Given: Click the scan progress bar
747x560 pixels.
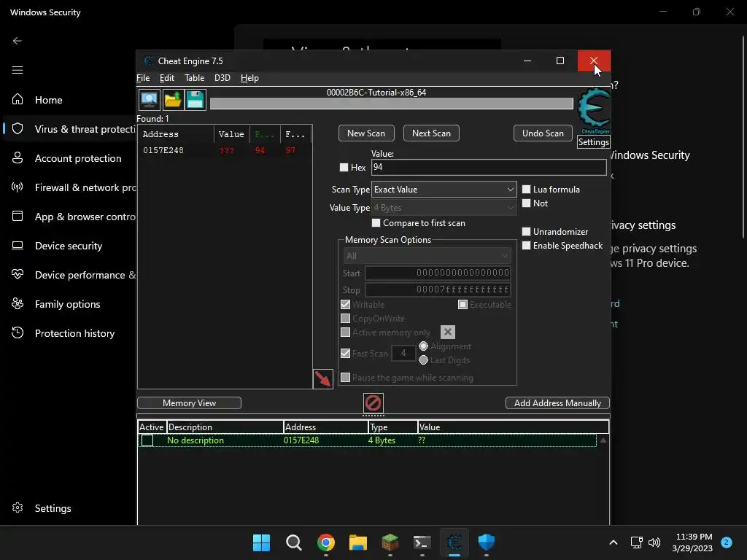Looking at the screenshot, I should [392, 104].
